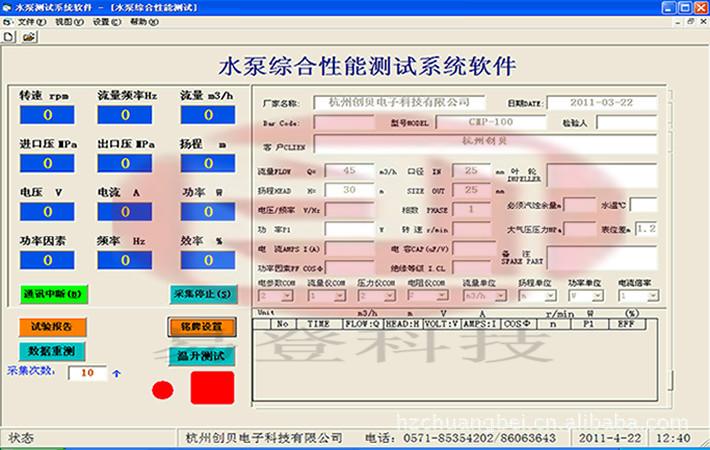710x450 pixels.
Task: Click the HEAD:H column header
Action: click(x=403, y=324)
